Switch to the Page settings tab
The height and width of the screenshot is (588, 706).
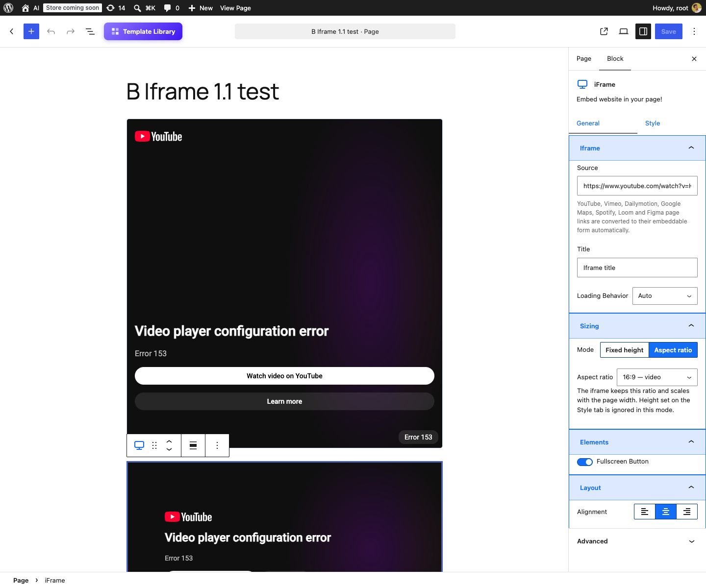click(x=584, y=59)
